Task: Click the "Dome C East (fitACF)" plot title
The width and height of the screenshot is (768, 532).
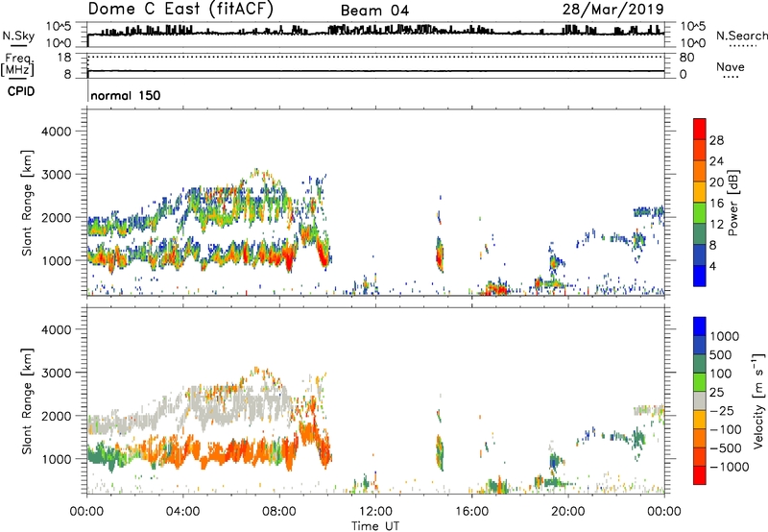Action: click(x=180, y=9)
